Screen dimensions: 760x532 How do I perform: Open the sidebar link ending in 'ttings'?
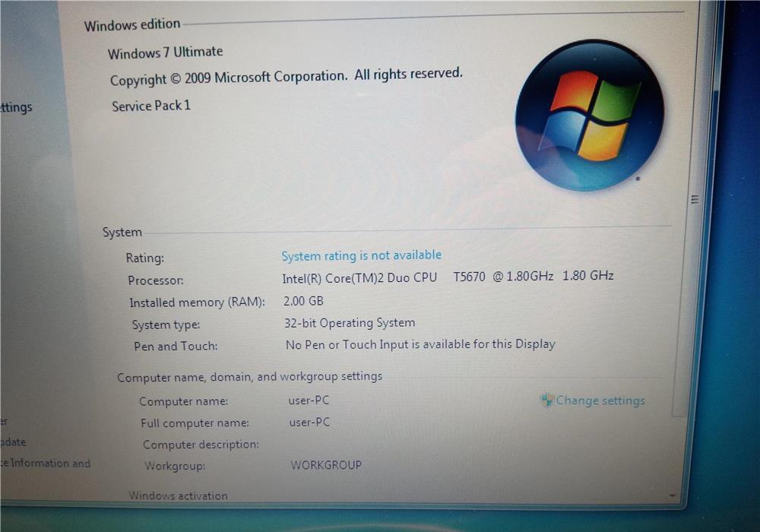point(16,107)
